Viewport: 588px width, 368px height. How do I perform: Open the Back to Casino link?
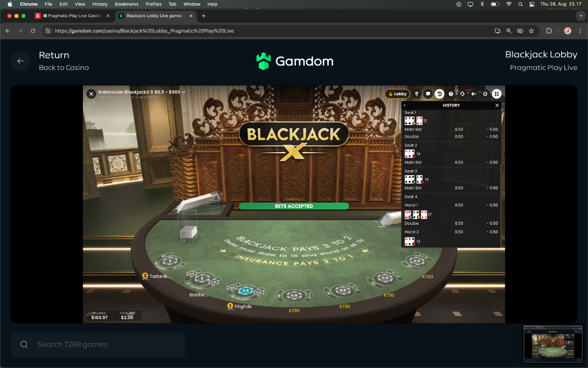click(64, 68)
